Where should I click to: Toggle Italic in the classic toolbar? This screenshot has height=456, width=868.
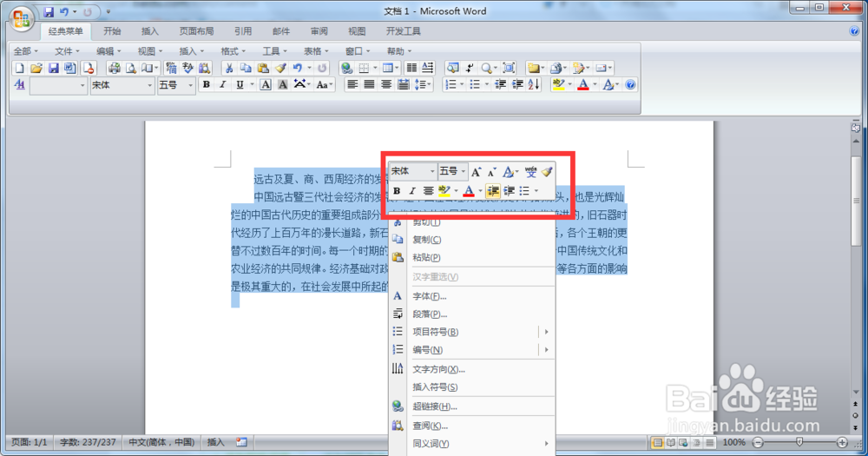(222, 85)
